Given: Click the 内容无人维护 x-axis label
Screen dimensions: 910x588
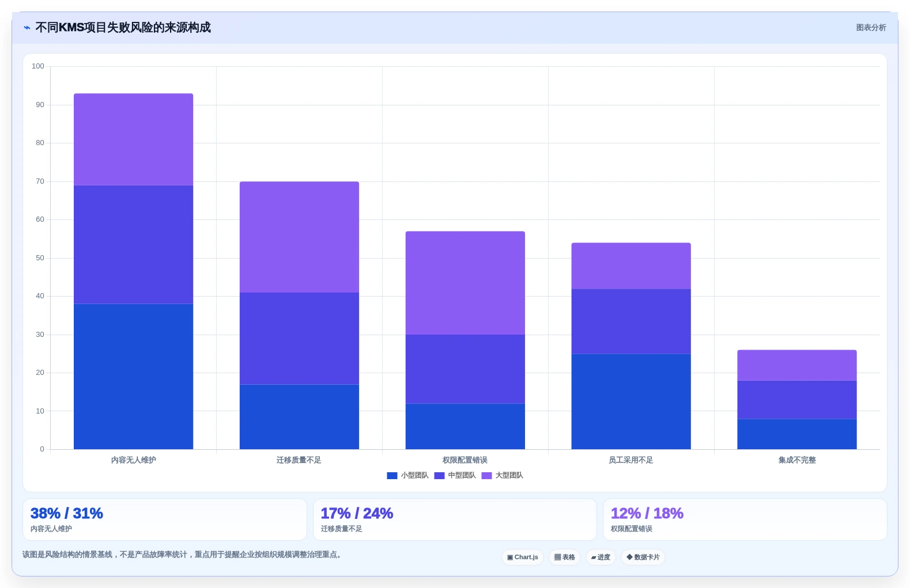Looking at the screenshot, I should click(x=134, y=460).
